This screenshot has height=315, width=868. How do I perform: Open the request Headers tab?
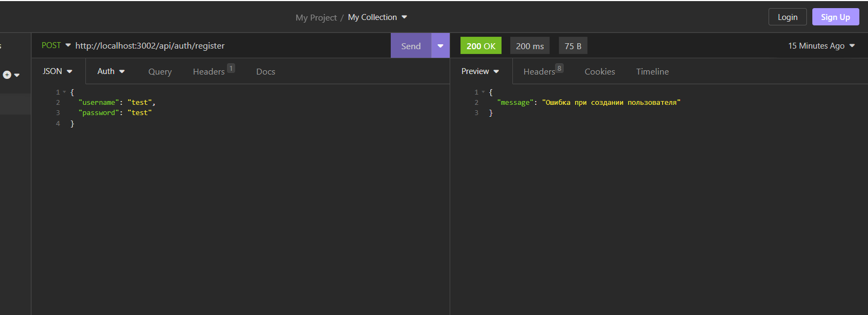pos(209,72)
